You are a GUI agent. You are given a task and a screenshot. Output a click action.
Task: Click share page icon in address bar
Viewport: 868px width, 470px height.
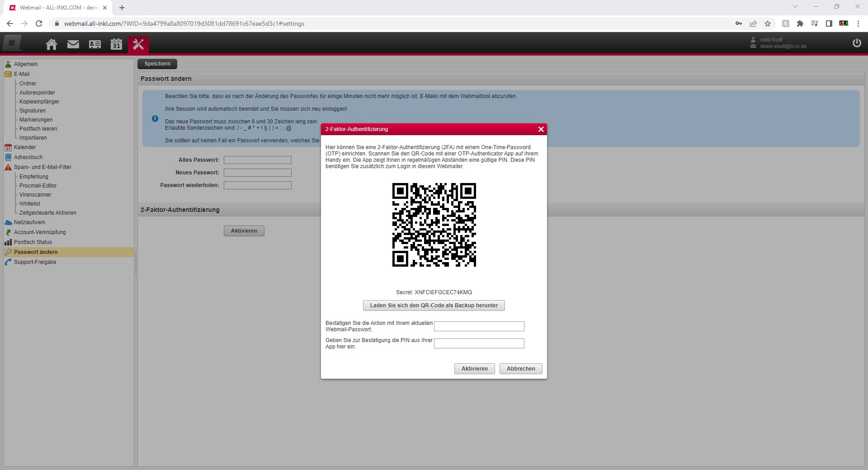753,23
